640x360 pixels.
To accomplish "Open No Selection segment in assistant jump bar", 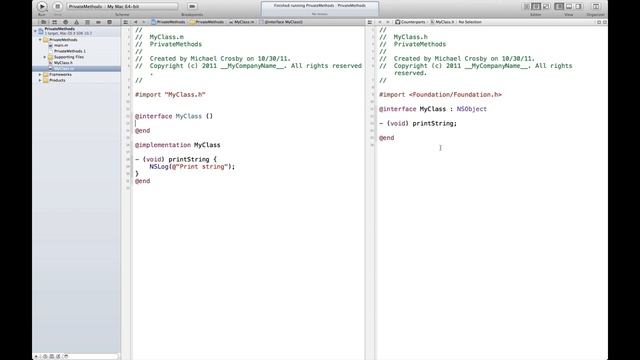I will pyautogui.click(x=470, y=22).
